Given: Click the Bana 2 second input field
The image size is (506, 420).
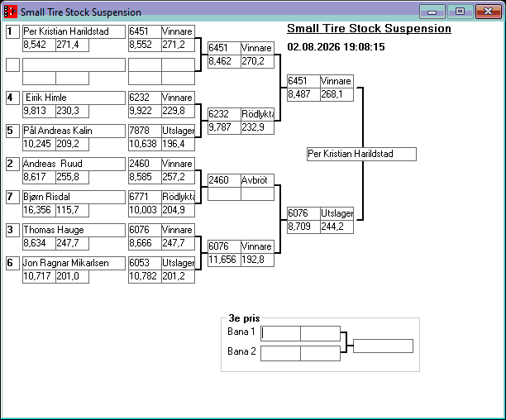Looking at the screenshot, I should 320,353.
